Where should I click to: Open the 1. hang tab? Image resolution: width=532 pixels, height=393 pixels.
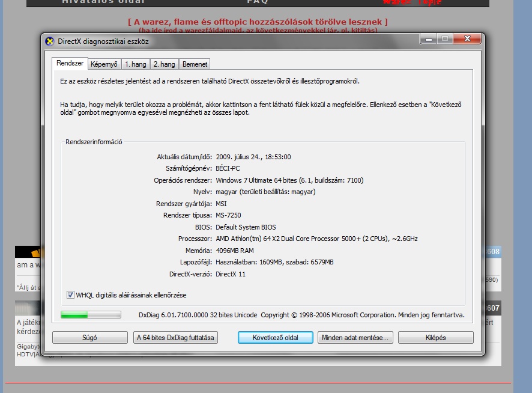(x=135, y=64)
